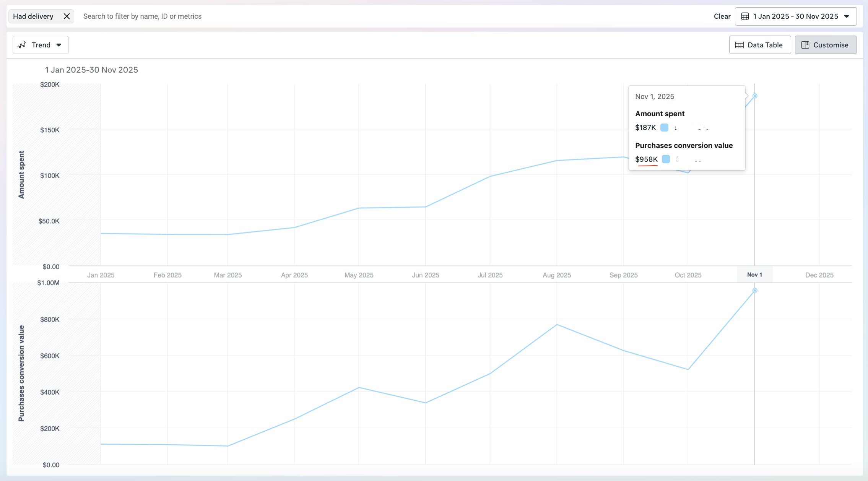
Task: Click the Nov 1 point on conversion value line
Action: pyautogui.click(x=755, y=291)
